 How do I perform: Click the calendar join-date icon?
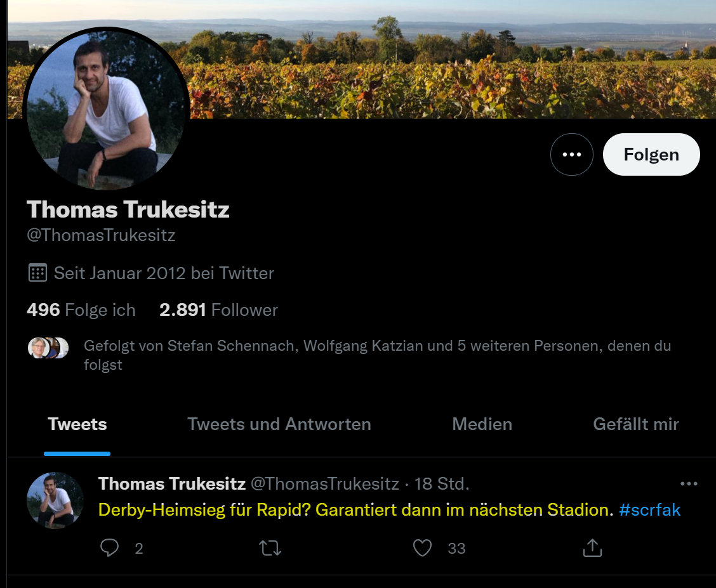(x=37, y=273)
